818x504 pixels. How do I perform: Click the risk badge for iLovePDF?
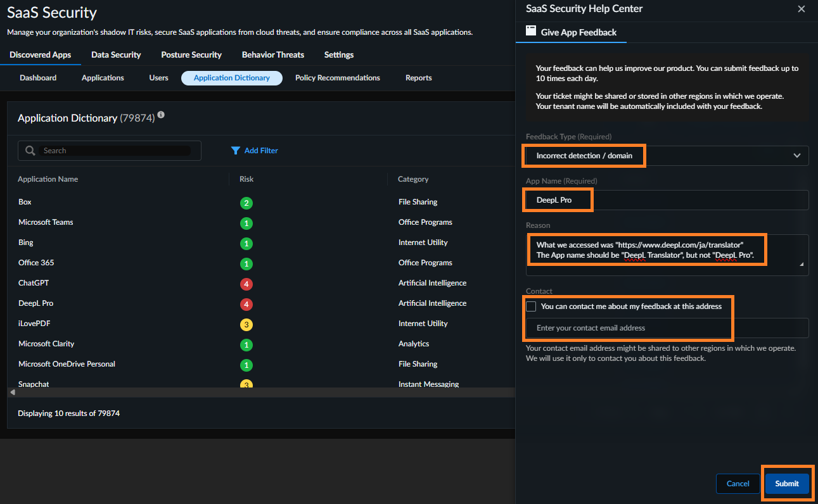(246, 325)
